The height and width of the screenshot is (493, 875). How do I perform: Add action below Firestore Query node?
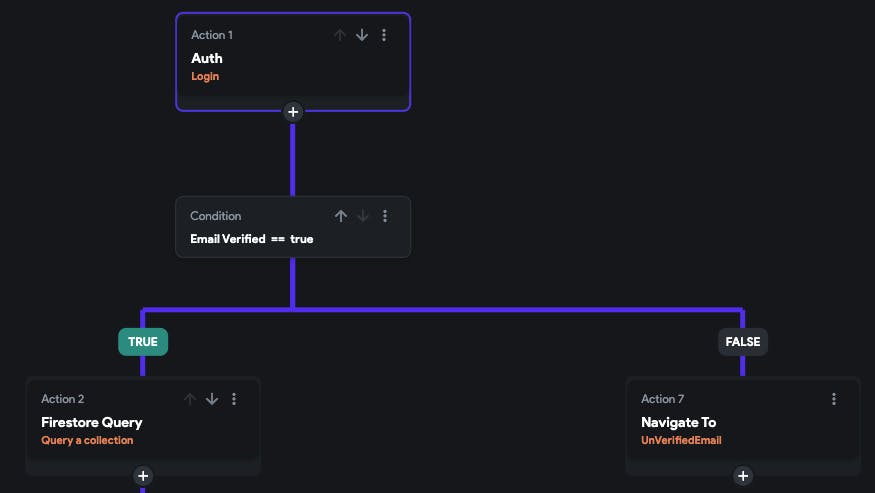[x=143, y=476]
